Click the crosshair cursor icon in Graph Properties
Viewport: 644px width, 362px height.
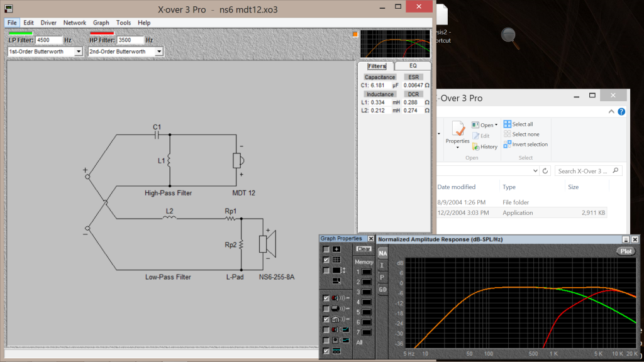(336, 249)
